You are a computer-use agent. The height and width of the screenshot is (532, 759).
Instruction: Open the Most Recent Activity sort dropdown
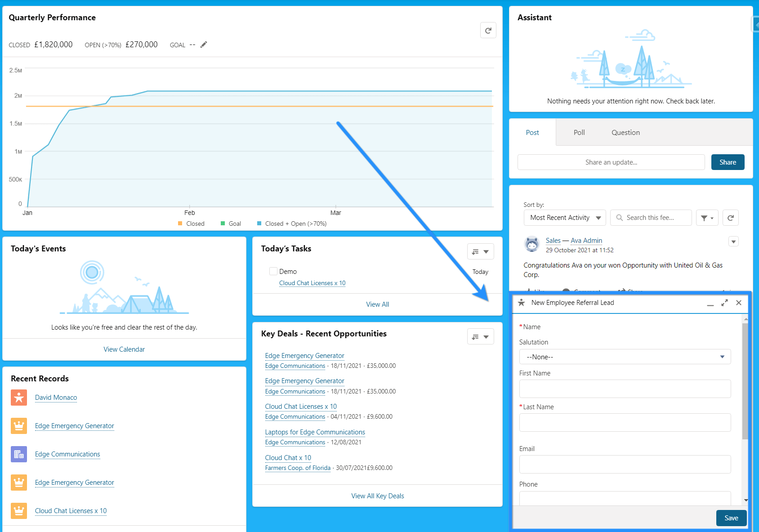[564, 218]
